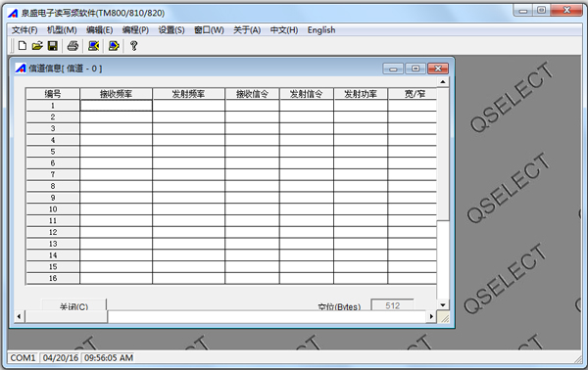Close the 信道信息 child window

coord(438,69)
